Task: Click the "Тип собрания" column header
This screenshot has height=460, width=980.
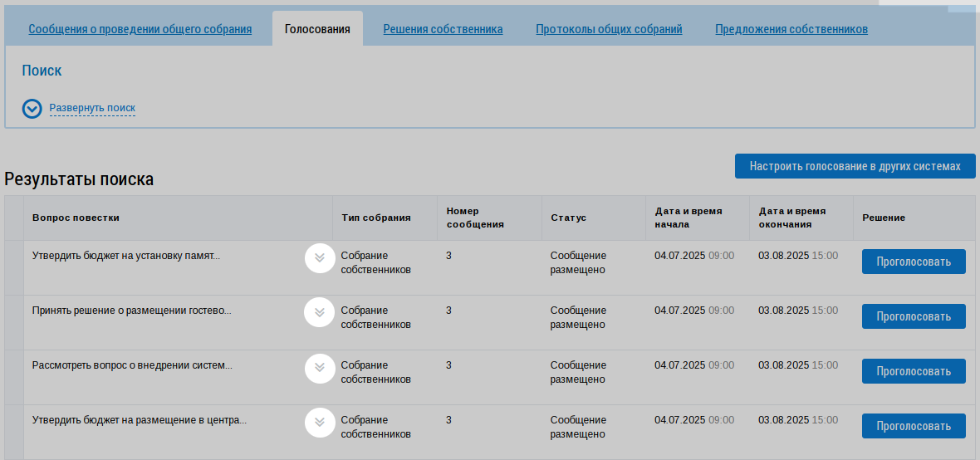Action: 375,218
